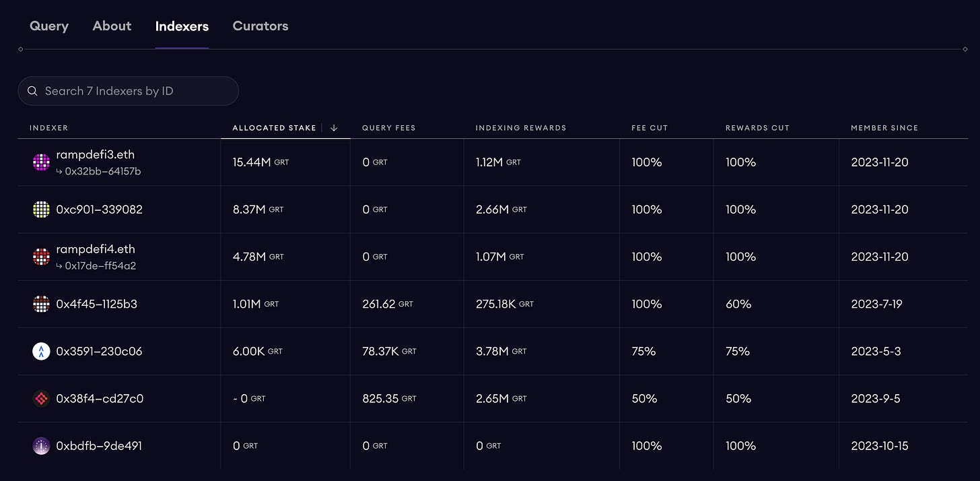Click the 0x38f4–cd27c0 indexer avatar icon
This screenshot has height=481, width=980.
[41, 398]
